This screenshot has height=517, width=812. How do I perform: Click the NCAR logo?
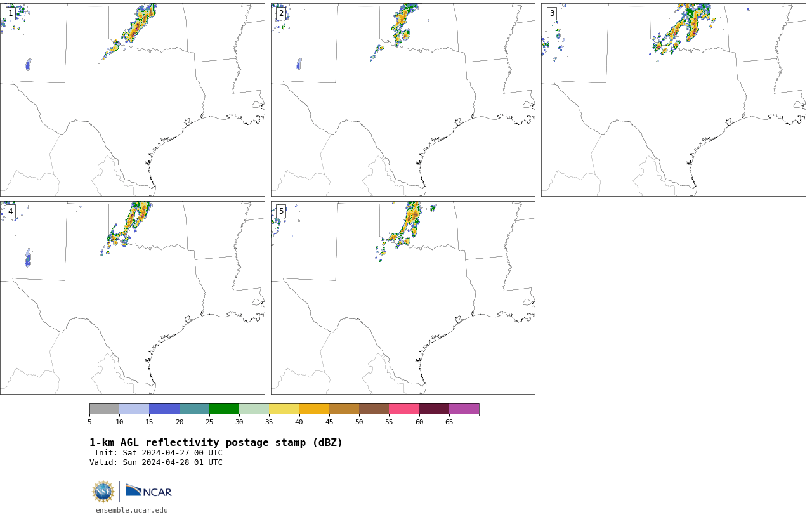[148, 491]
